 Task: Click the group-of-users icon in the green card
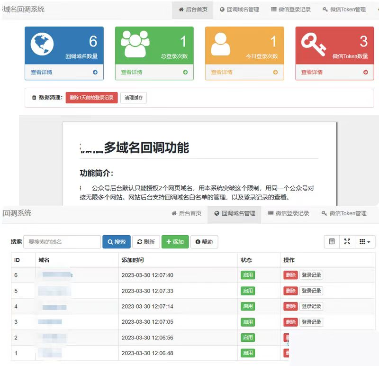[x=135, y=44]
